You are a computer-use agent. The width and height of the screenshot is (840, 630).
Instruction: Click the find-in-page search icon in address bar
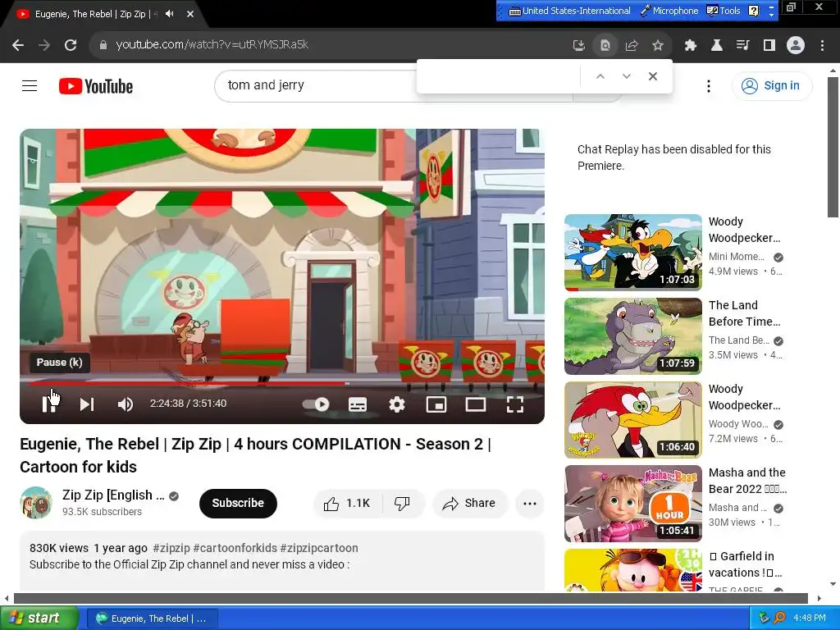[605, 46]
